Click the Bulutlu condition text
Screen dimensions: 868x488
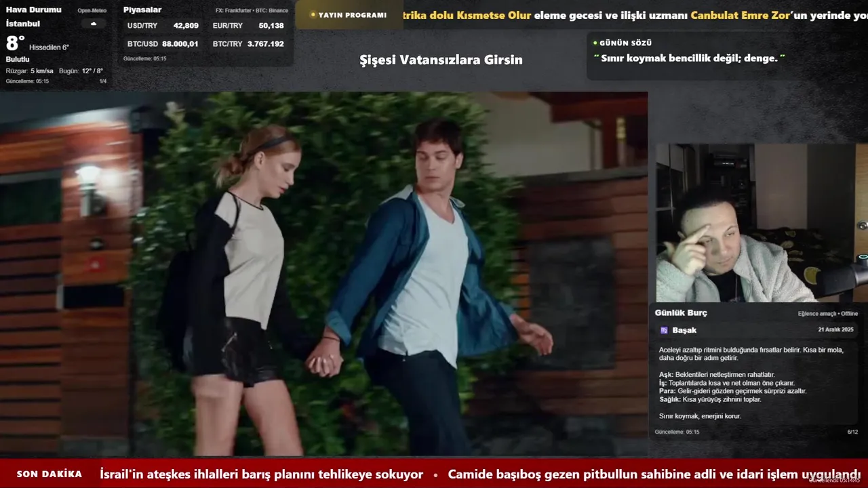[x=18, y=60]
